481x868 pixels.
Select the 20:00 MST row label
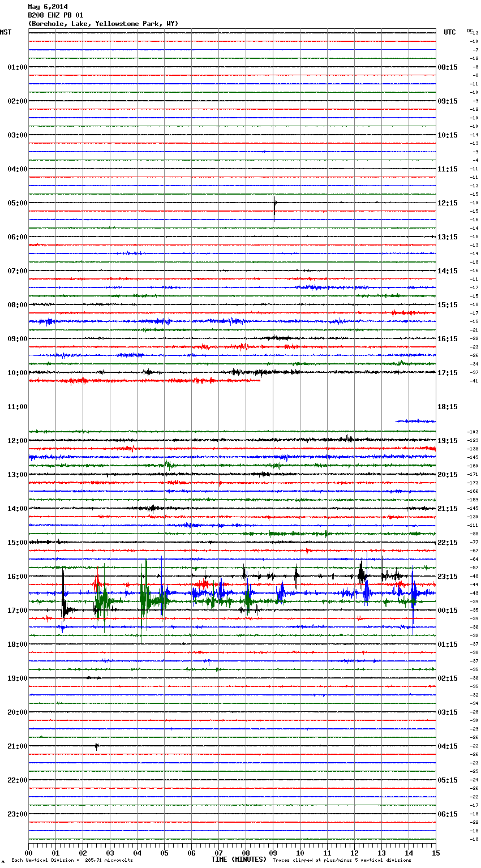pyautogui.click(x=18, y=712)
